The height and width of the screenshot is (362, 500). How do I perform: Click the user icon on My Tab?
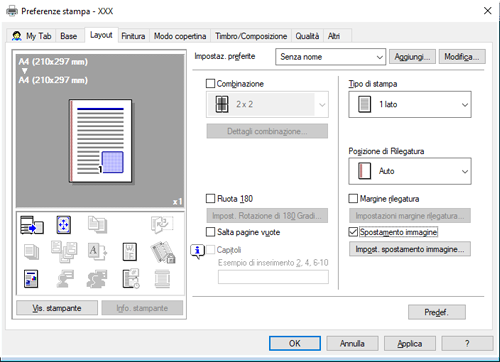coord(16,36)
